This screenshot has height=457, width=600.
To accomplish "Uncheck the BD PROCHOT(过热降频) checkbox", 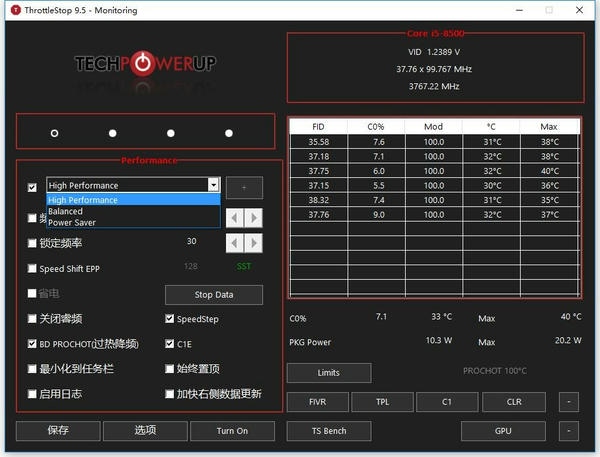I will [32, 344].
